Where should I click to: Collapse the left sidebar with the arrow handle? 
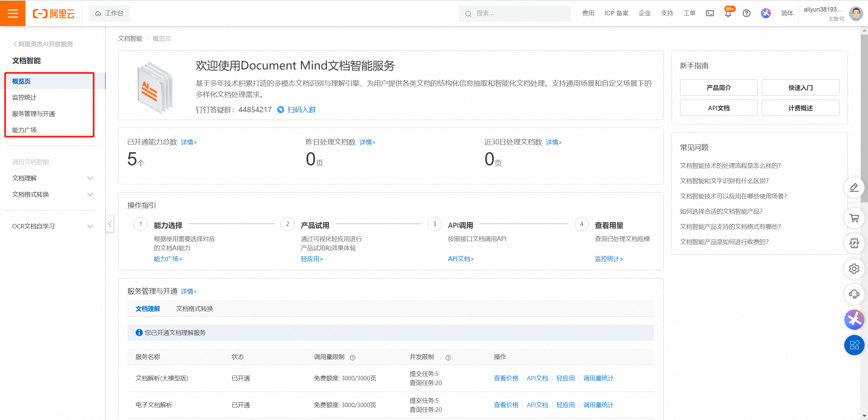[110, 224]
